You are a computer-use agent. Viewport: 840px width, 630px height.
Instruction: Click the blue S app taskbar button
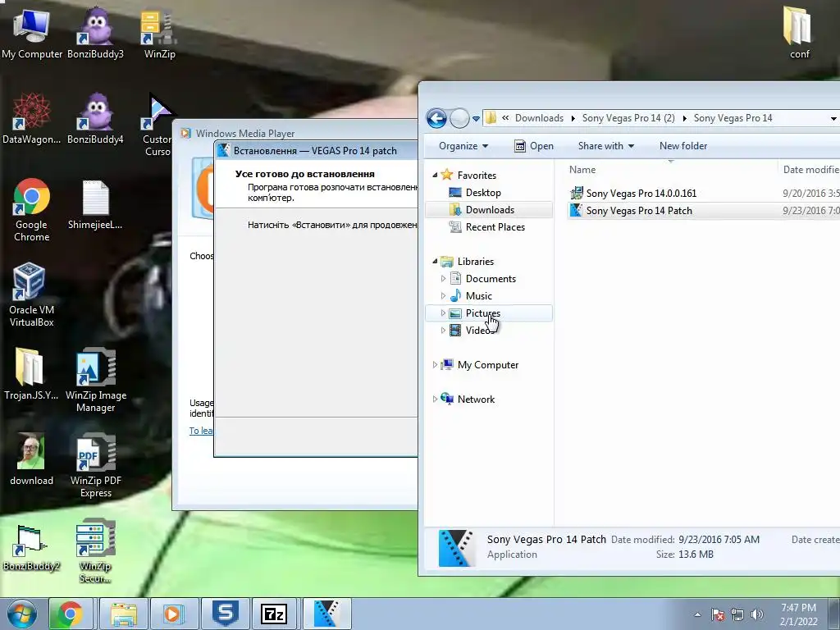[x=225, y=614]
